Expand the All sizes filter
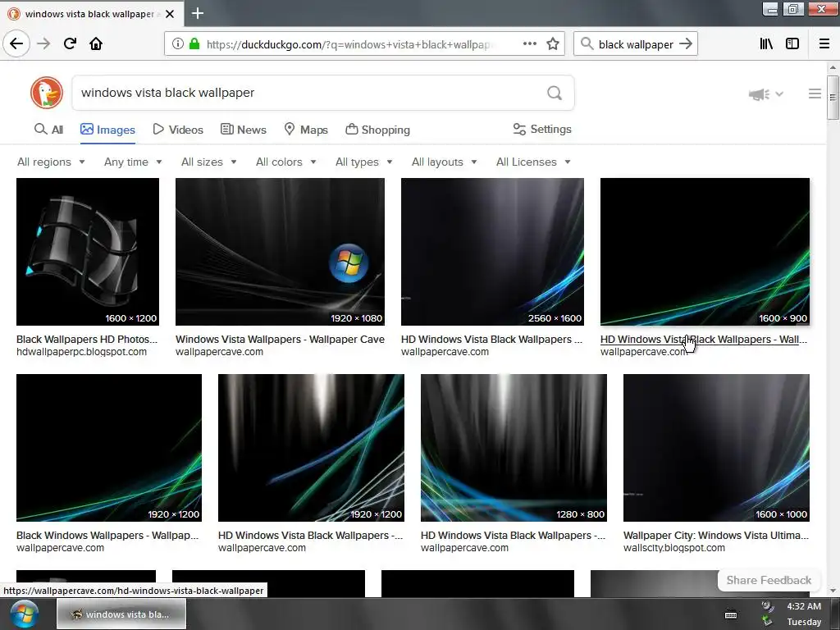The height and width of the screenshot is (630, 840). tap(208, 162)
